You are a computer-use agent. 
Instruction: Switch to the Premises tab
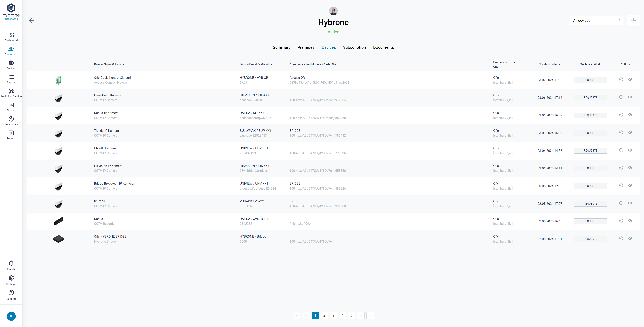[306, 47]
